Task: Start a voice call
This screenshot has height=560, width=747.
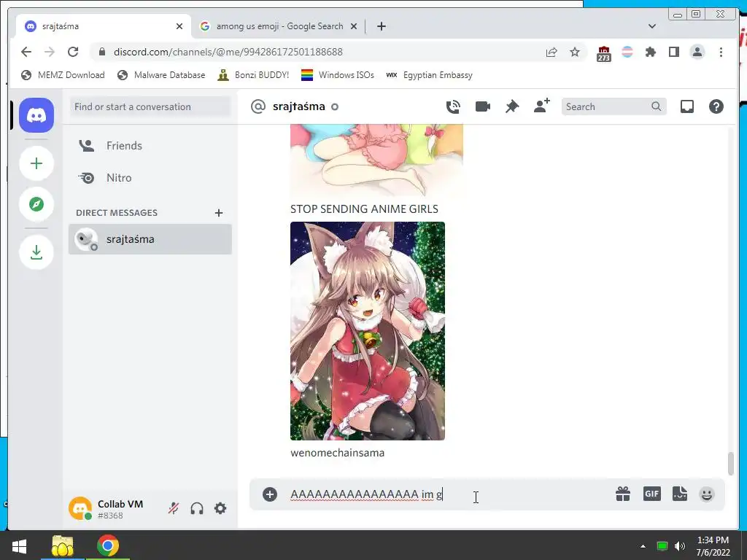Action: (453, 106)
